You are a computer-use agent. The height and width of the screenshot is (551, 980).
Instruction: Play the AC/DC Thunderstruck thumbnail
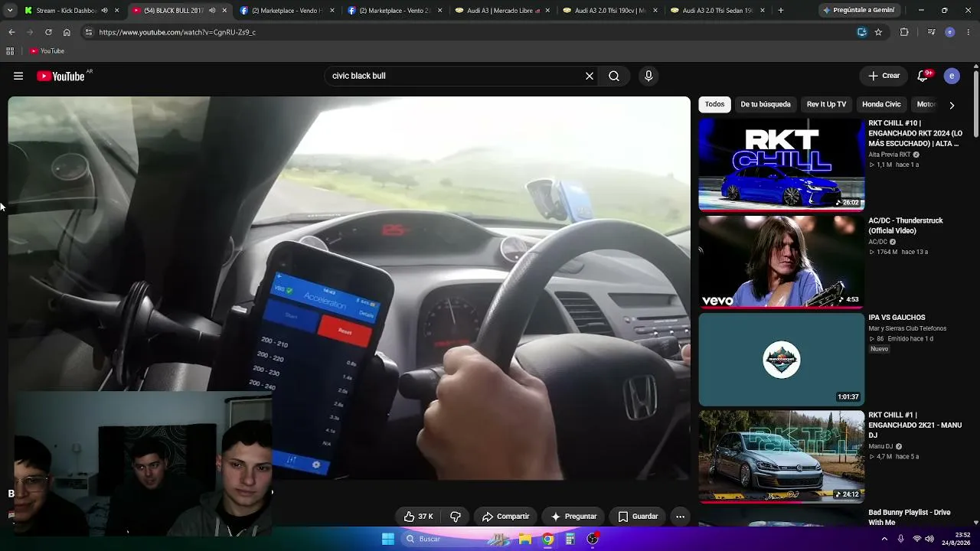(x=782, y=262)
